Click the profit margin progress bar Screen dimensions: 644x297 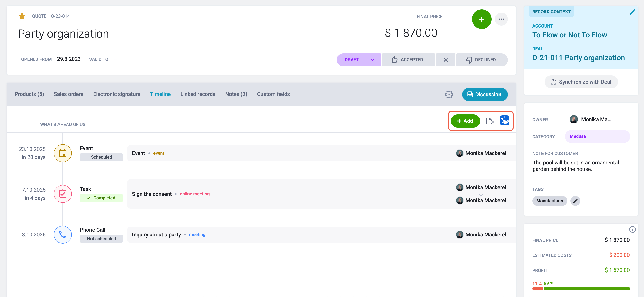[x=581, y=289]
